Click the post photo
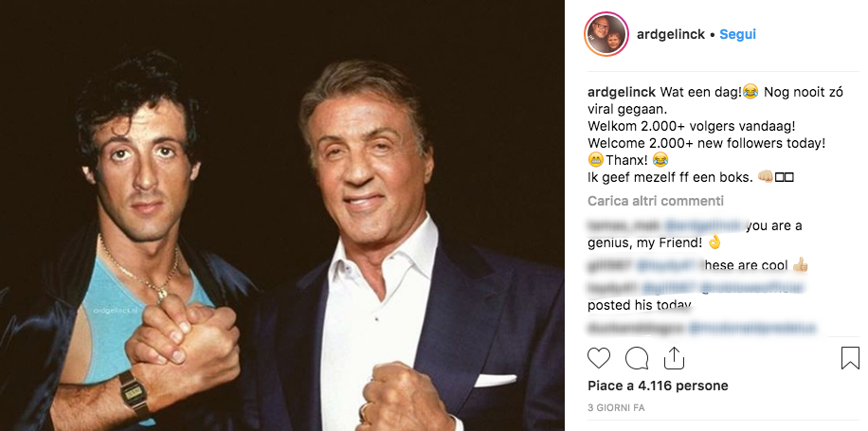 (x=282, y=215)
